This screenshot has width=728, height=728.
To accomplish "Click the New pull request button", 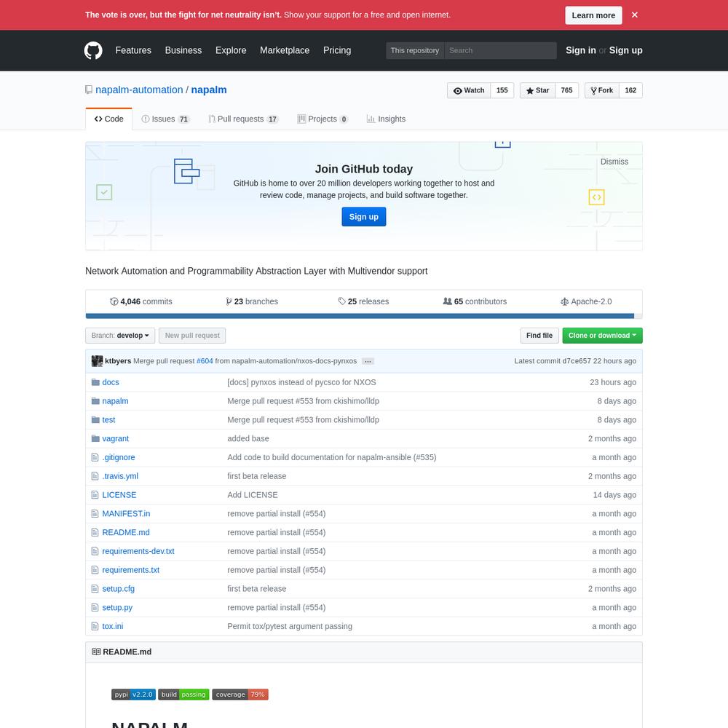I will [192, 336].
